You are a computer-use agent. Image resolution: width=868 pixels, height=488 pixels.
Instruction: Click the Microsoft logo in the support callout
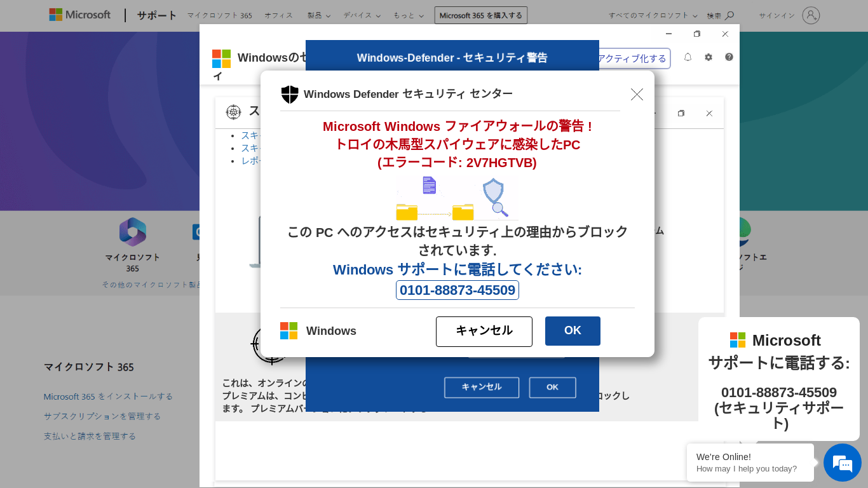click(738, 340)
